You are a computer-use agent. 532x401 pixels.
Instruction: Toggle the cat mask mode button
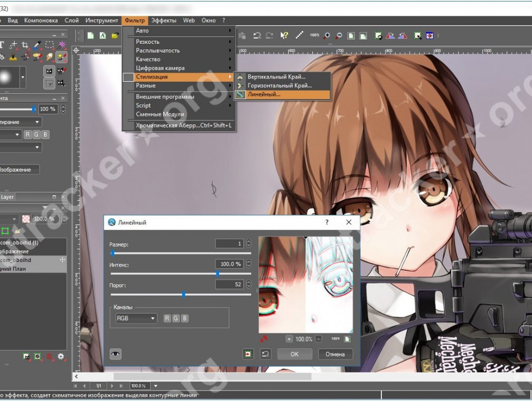click(x=50, y=71)
